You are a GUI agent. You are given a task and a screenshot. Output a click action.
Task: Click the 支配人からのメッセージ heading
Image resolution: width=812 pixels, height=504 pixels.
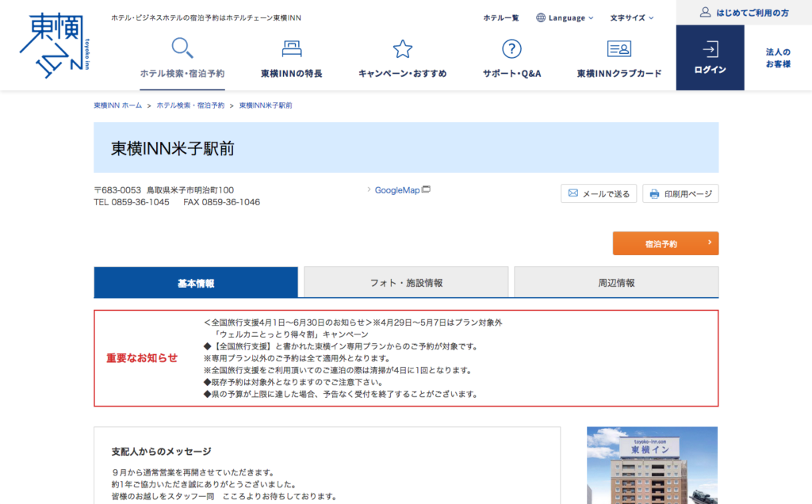[161, 451]
